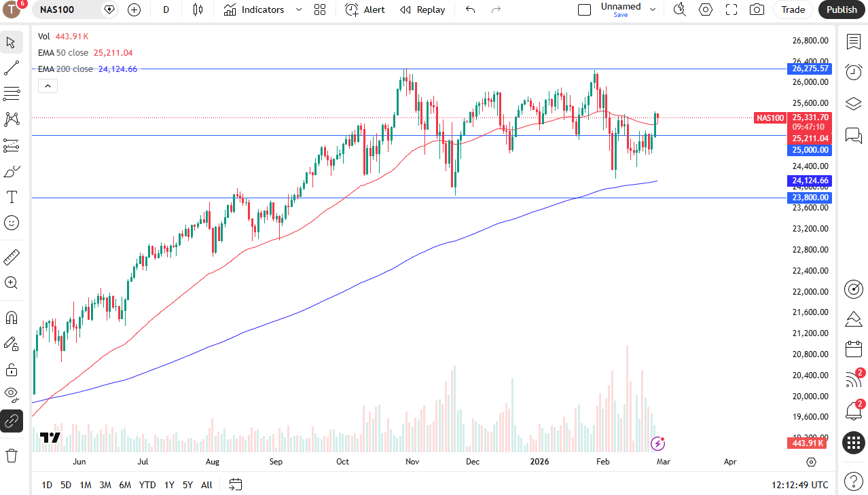Open the Object tree layers panel

[853, 103]
